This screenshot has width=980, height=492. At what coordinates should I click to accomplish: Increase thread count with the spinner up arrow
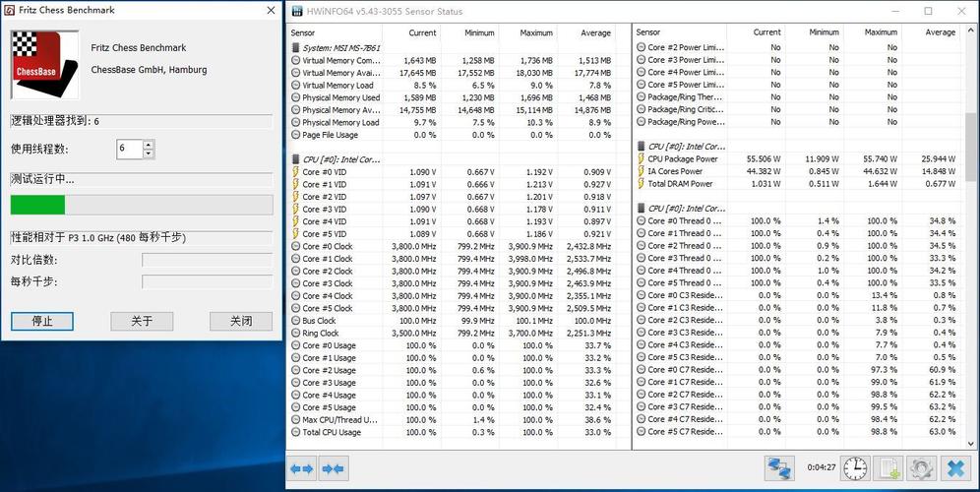(149, 145)
